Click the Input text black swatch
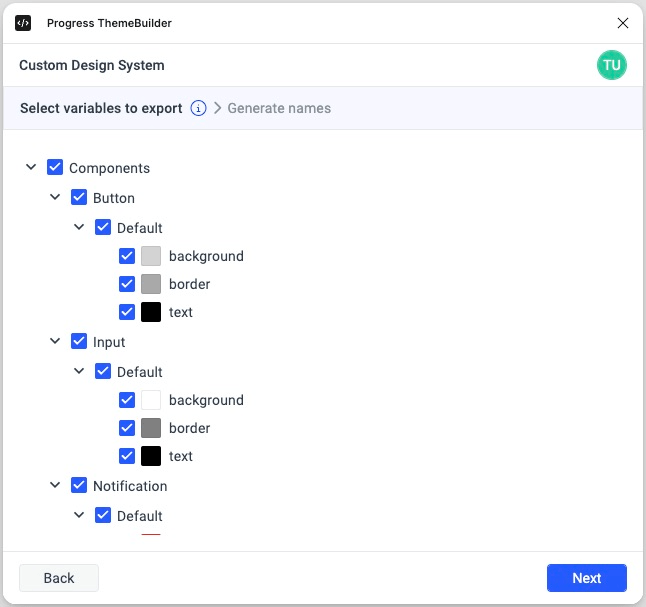 (x=151, y=456)
